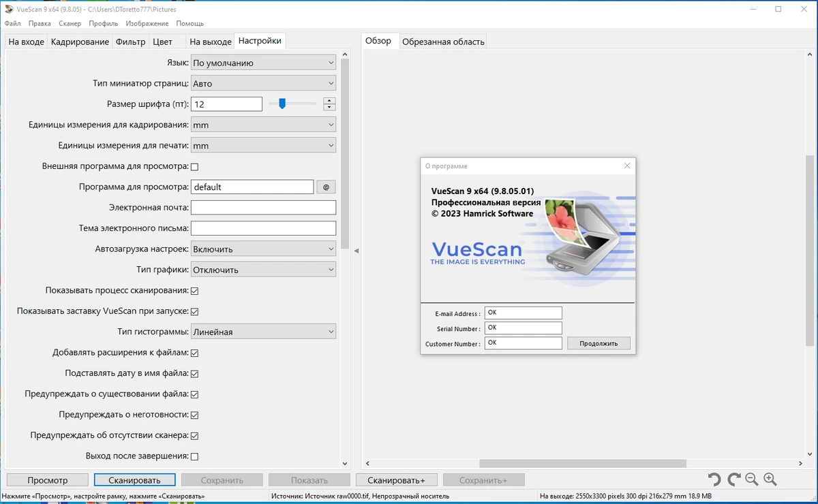Open print units dropdown "Единицы измерения для печати"
This screenshot has height=504, width=818.
[x=263, y=145]
